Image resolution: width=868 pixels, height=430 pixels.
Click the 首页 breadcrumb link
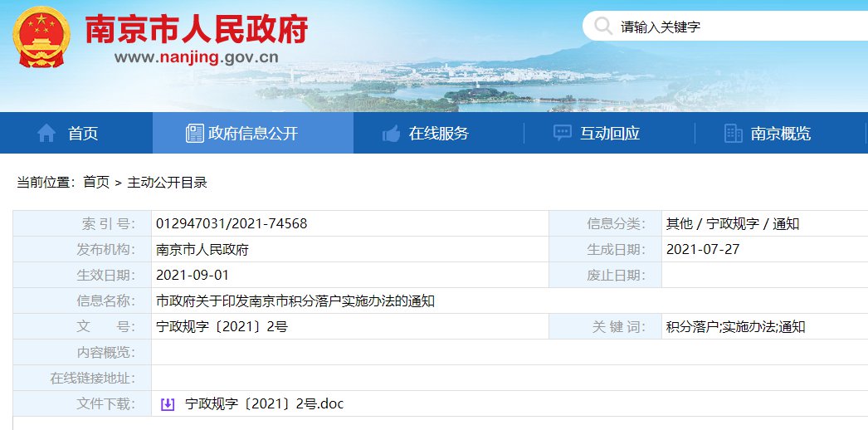95,182
